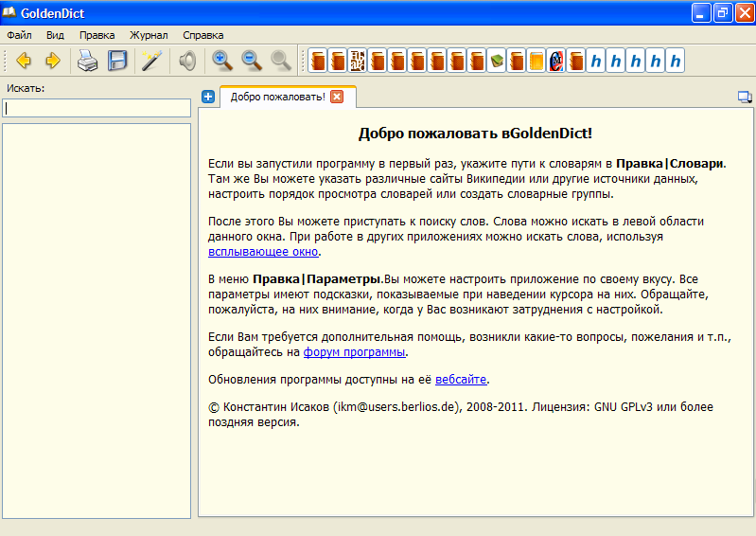Close the «Добро пожаловать!» tab
This screenshot has width=756, height=536.
point(337,97)
